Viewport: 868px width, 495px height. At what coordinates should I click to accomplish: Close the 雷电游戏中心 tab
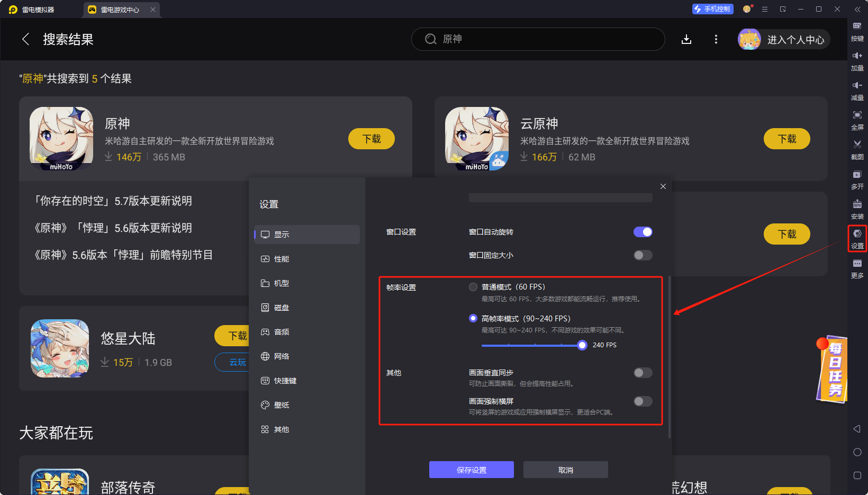click(153, 10)
